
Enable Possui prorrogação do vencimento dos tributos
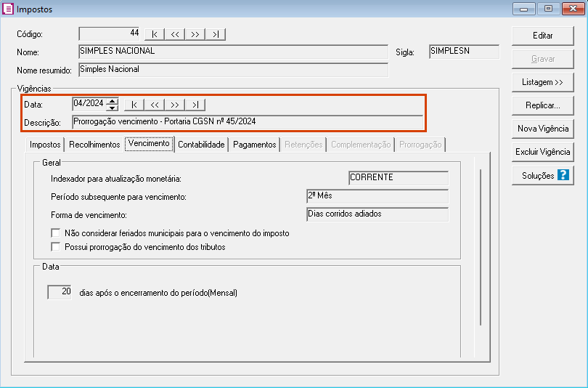[x=55, y=247]
